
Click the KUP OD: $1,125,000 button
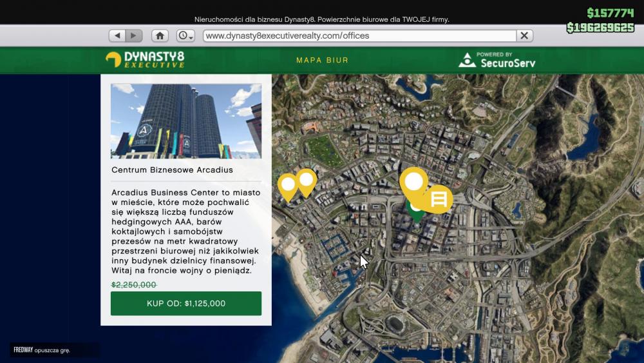pyautogui.click(x=186, y=304)
